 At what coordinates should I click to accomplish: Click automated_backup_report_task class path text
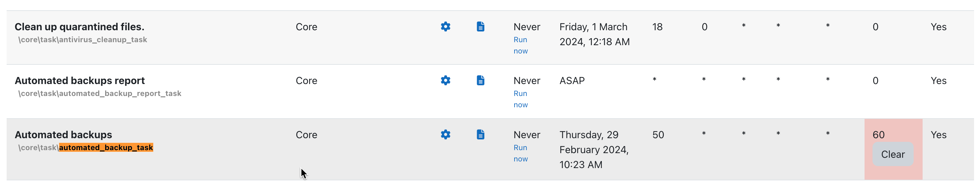point(100,93)
